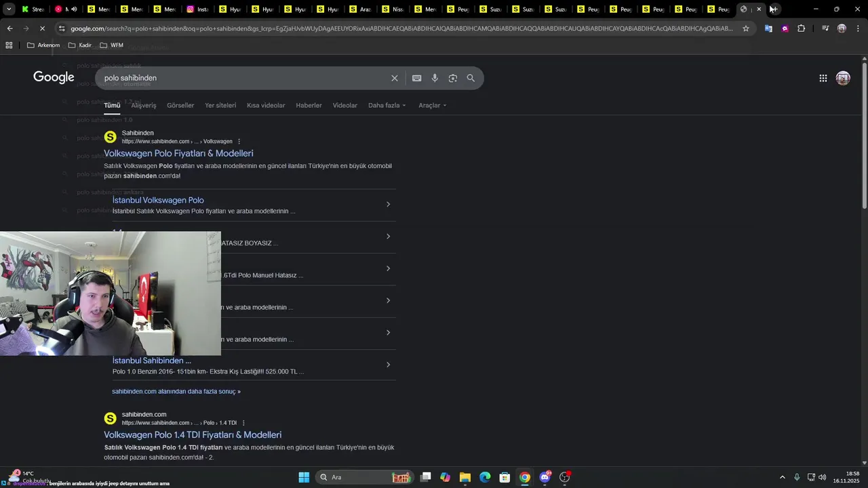Search by image with Google Lens
This screenshot has width=868, height=488.
point(453,78)
